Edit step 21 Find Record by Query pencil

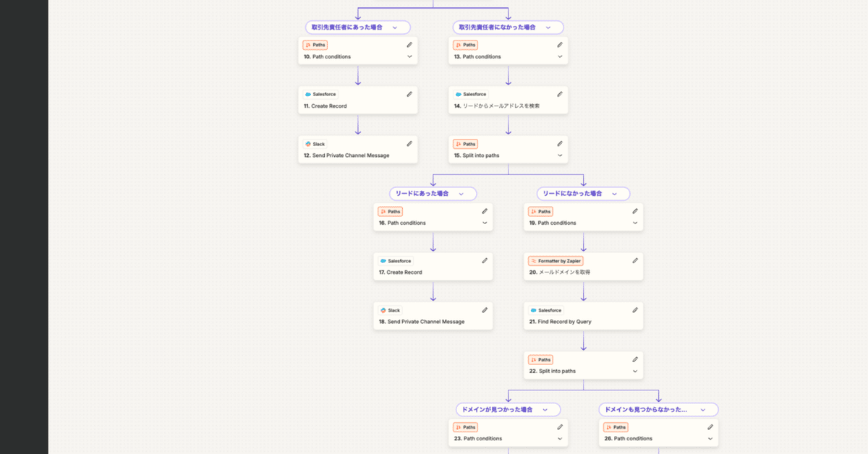pyautogui.click(x=635, y=310)
